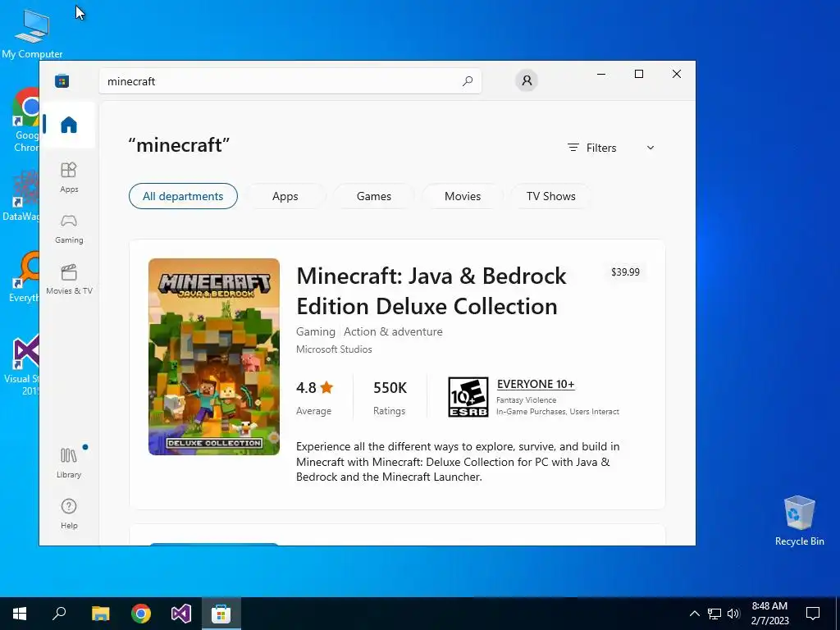Screen dimensions: 840x630
Task: Open File Explorer from taskbar
Action: [100, 614]
